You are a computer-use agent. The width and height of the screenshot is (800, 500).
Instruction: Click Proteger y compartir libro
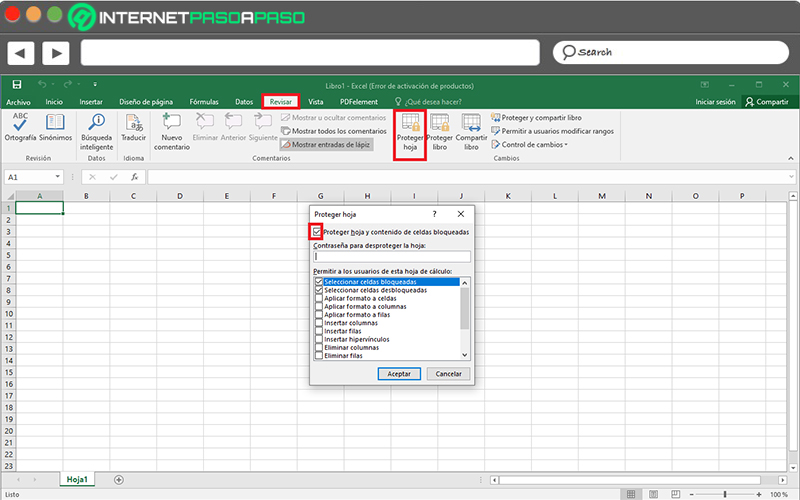(x=536, y=117)
